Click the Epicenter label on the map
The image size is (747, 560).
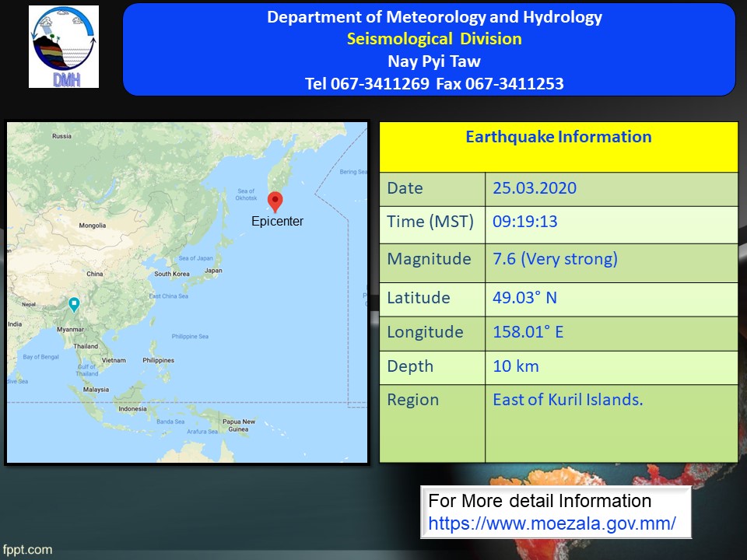pyautogui.click(x=277, y=222)
